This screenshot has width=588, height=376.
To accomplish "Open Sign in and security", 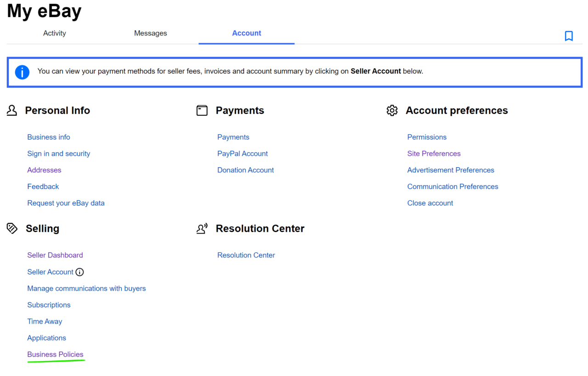I will 58,153.
